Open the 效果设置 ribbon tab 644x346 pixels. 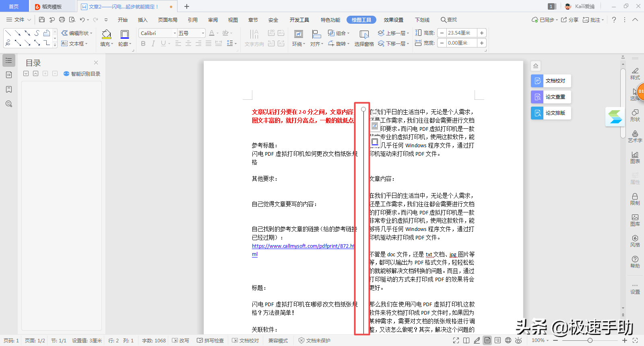point(393,20)
